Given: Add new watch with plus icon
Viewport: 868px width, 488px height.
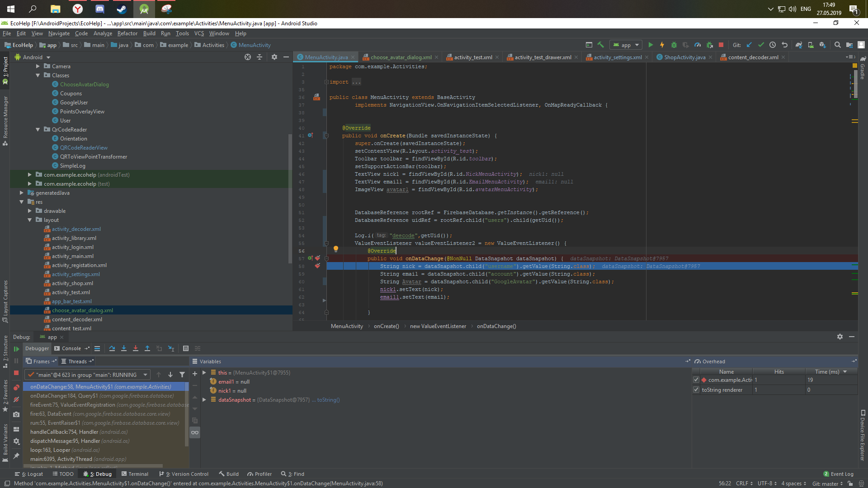Looking at the screenshot, I should 195,374.
